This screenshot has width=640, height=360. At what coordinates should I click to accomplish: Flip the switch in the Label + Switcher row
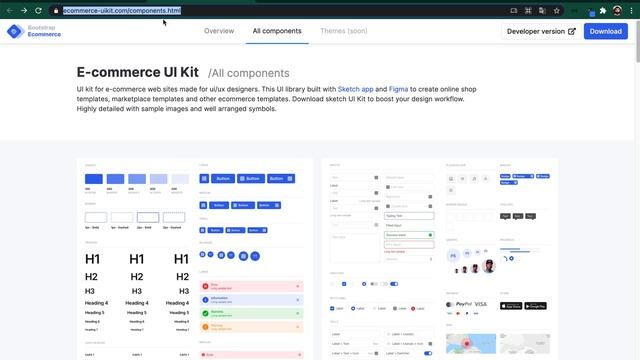pyautogui.click(x=428, y=353)
